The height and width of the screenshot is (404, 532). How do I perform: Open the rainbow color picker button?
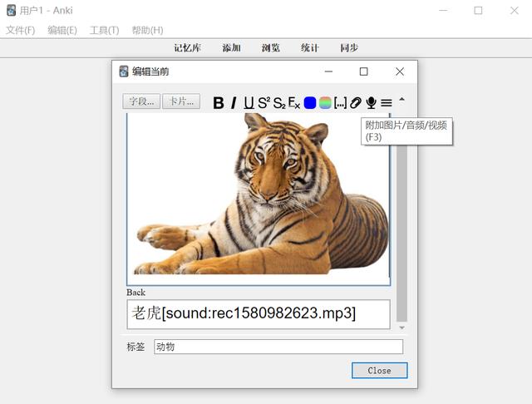(325, 103)
